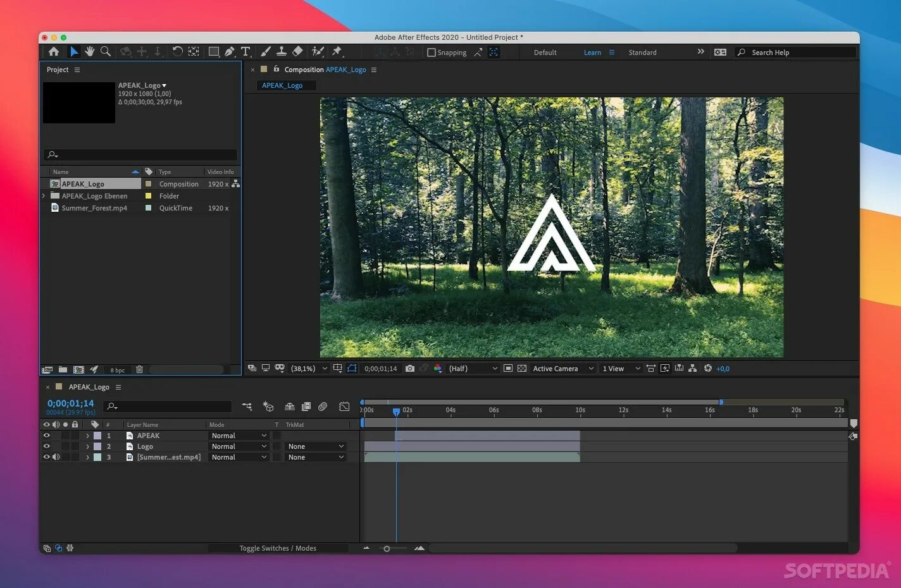Switch to the Learn workspace

pos(592,52)
